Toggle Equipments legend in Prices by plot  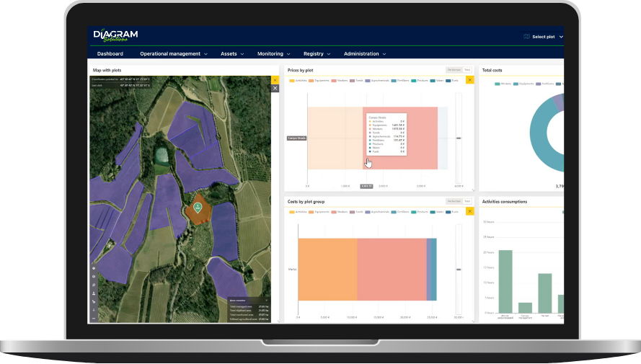(x=319, y=81)
